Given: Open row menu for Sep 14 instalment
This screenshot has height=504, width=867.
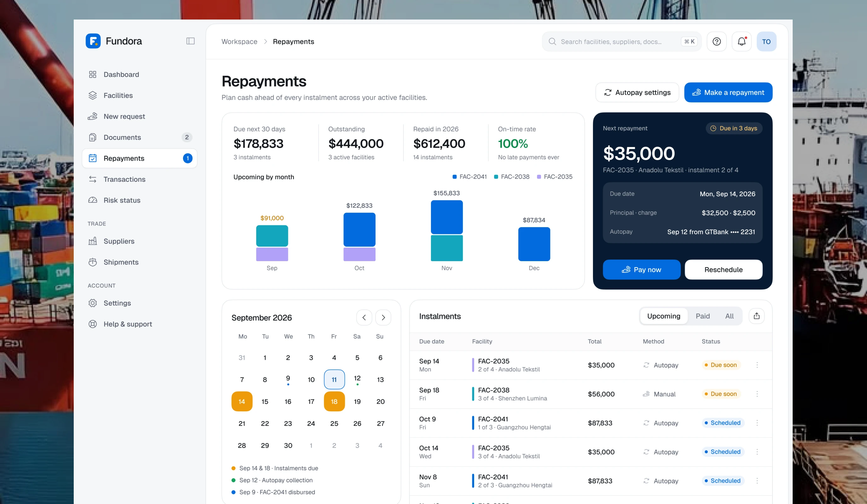Looking at the screenshot, I should click(757, 365).
